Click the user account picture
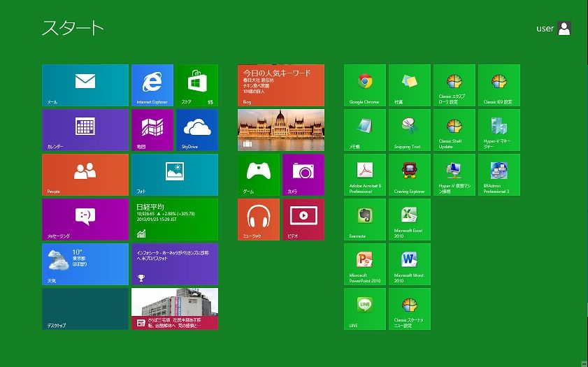The height and width of the screenshot is (367, 588). 564,28
